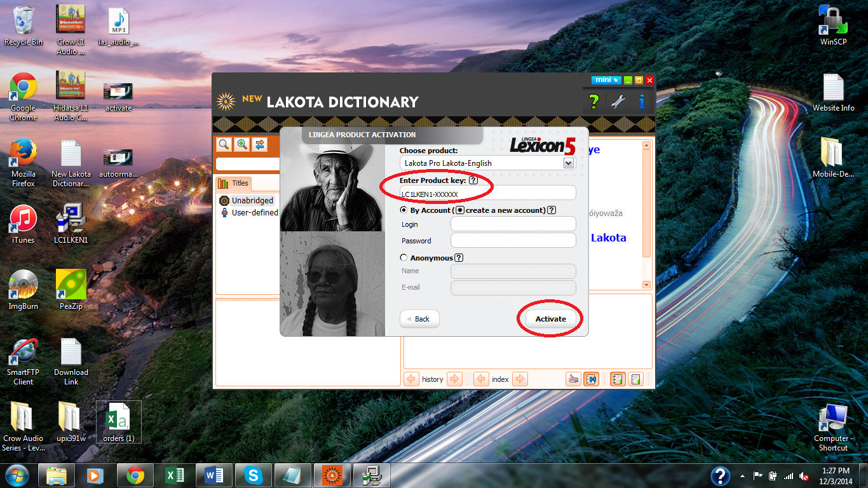Click the Product key input field
Image resolution: width=868 pixels, height=488 pixels.
tap(487, 193)
